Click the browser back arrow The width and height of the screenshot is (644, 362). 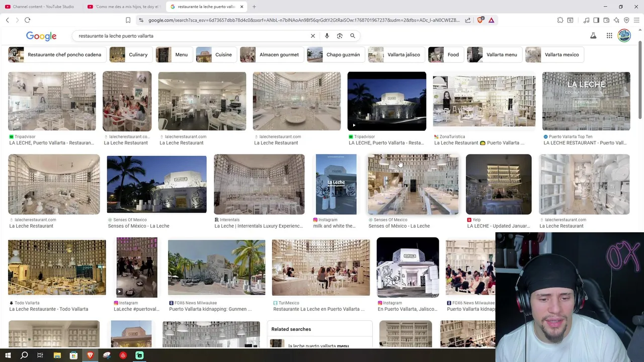pos(8,20)
